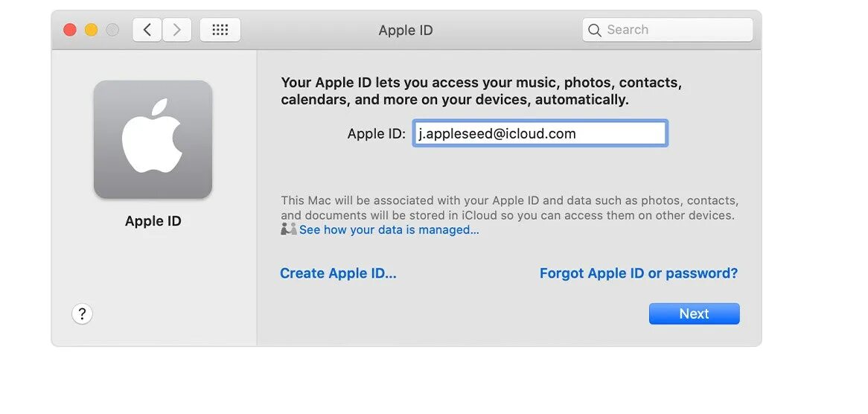Screen dimensions: 868x414
Task: Open See how your data is managed link
Action: coord(389,229)
